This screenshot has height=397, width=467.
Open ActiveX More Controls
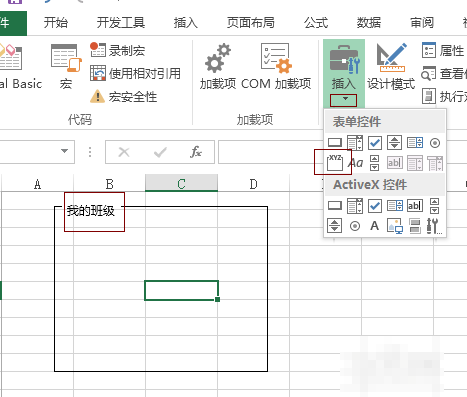pos(435,226)
